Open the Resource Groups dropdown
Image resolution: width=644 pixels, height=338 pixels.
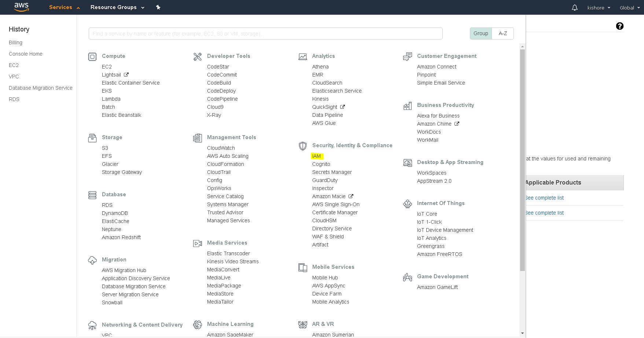pos(117,7)
